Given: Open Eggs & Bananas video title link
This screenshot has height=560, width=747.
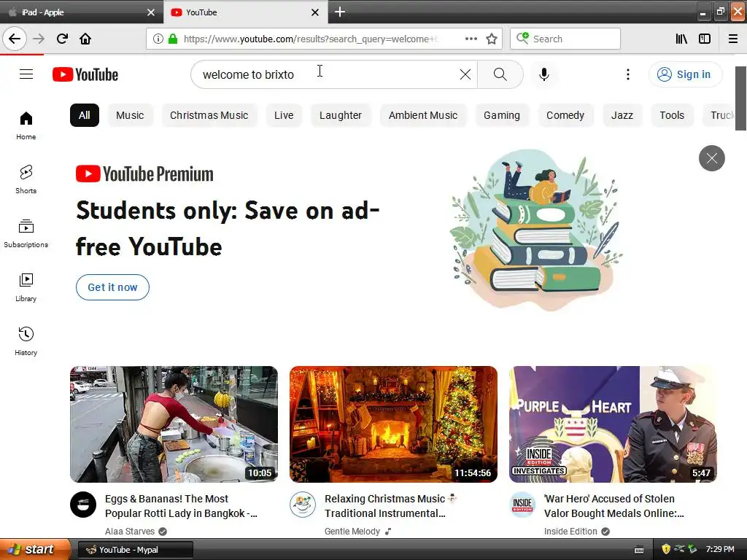Looking at the screenshot, I should click(x=181, y=506).
